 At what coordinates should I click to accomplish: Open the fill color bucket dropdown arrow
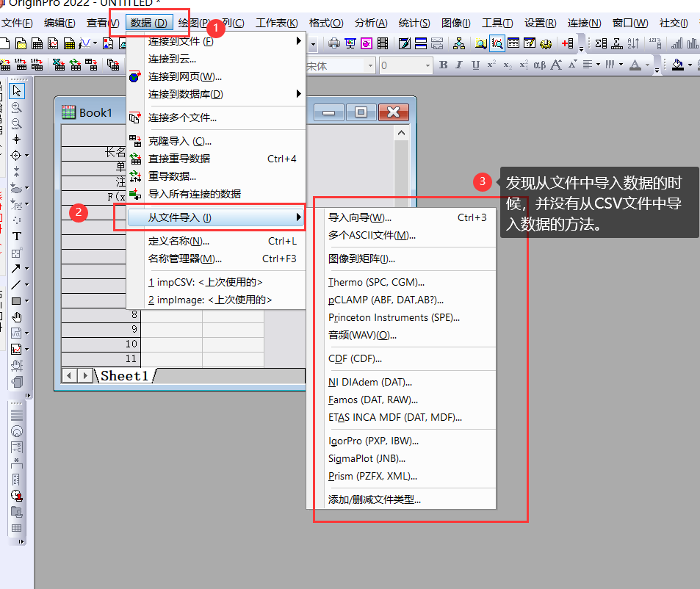690,65
